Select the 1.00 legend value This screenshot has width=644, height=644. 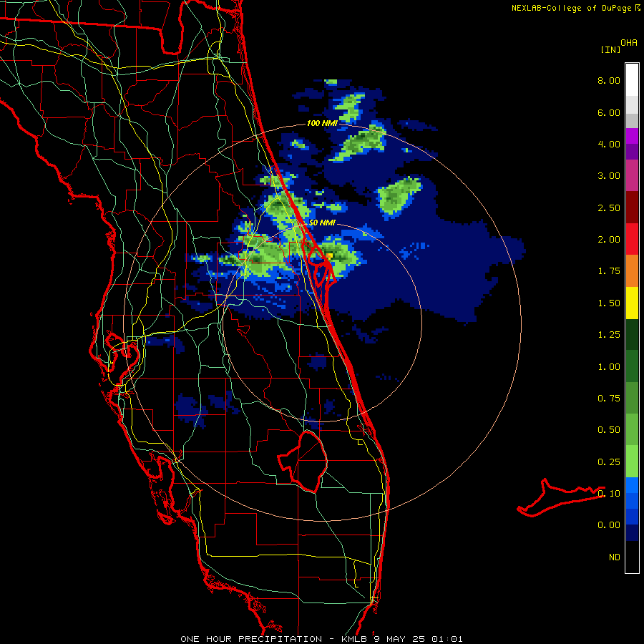click(609, 367)
